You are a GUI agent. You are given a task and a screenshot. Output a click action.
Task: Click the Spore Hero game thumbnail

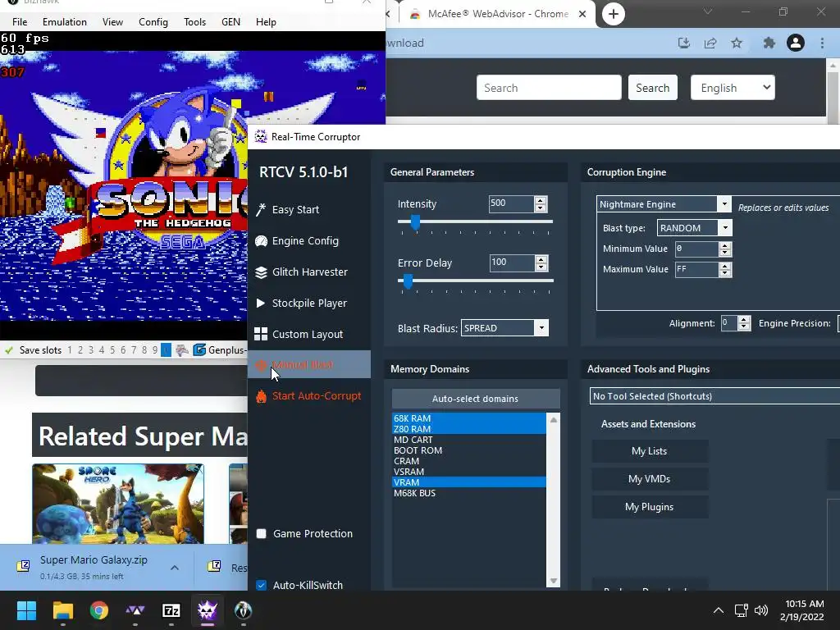[118, 504]
